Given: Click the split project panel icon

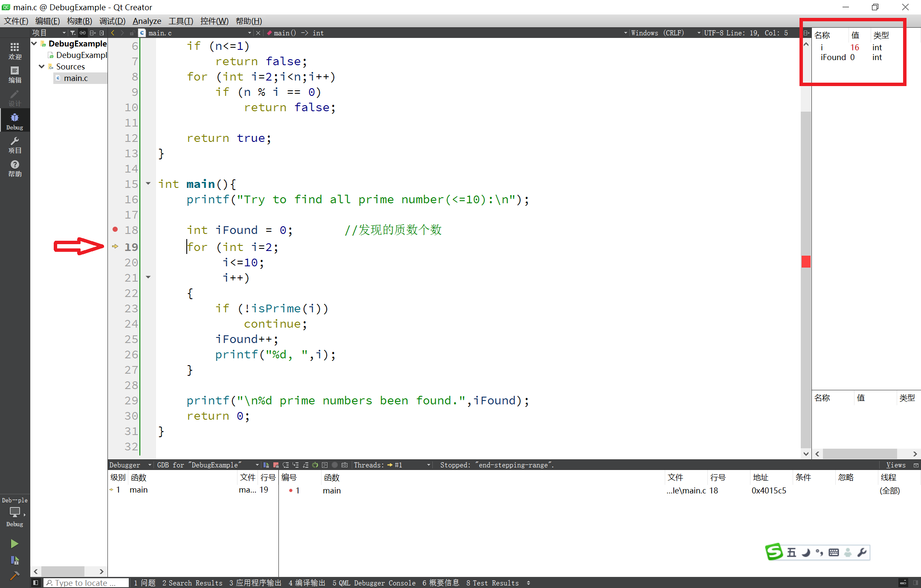Looking at the screenshot, I should pos(92,33).
